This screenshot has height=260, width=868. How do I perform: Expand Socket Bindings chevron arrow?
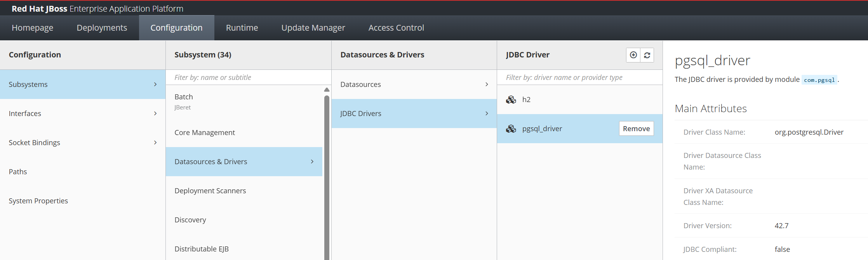click(155, 142)
